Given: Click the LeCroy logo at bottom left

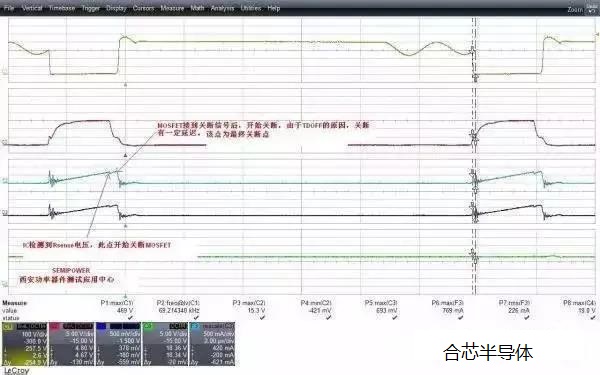Looking at the screenshot, I should 16,370.
